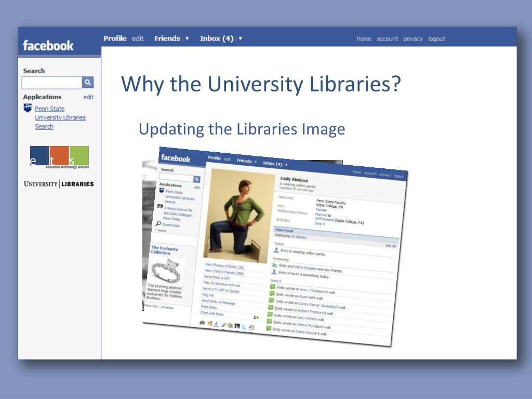Select the subtitle "Updating the Libraries Image"
The height and width of the screenshot is (399, 532).
[242, 129]
